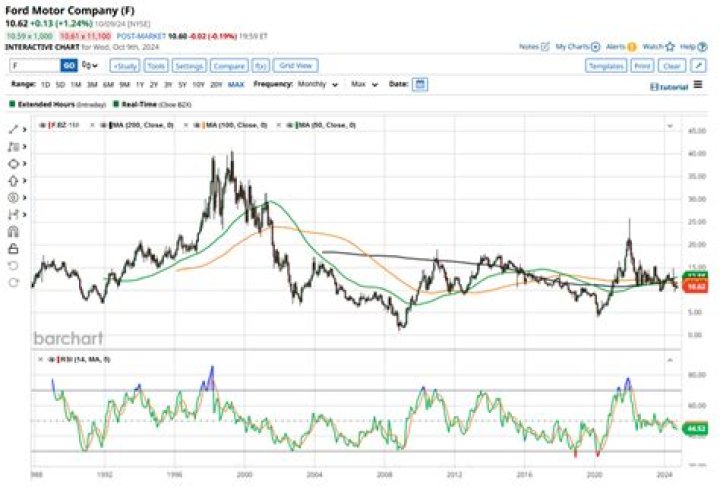
Task: Open the tutorial link
Action: (669, 87)
